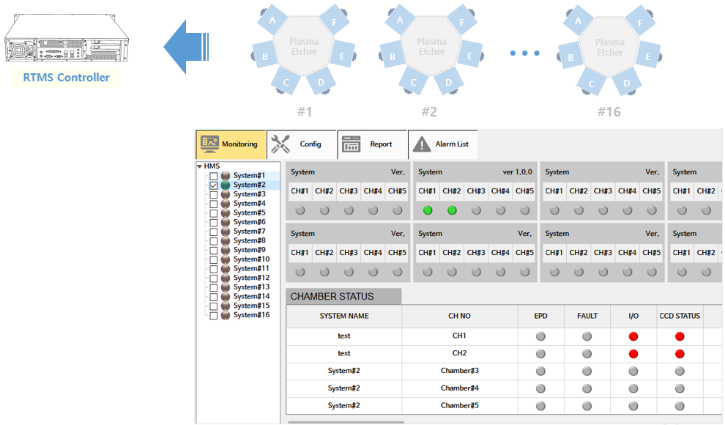725x425 pixels.
Task: Click the CHAMBER STATUS panel header
Action: [344, 296]
